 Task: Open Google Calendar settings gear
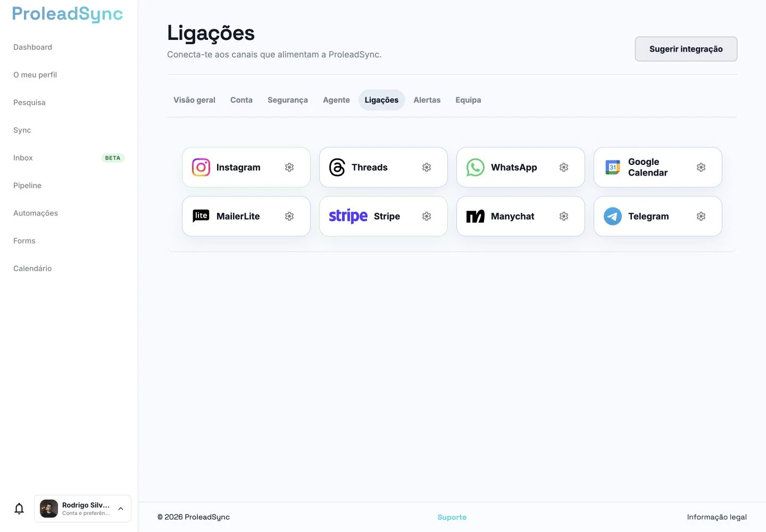[x=701, y=168]
